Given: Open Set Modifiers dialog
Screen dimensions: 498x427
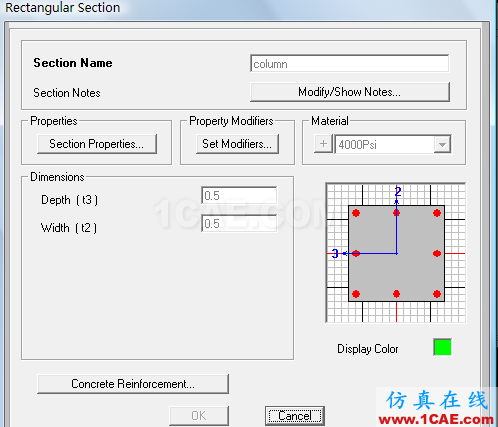Looking at the screenshot, I should coord(237,144).
